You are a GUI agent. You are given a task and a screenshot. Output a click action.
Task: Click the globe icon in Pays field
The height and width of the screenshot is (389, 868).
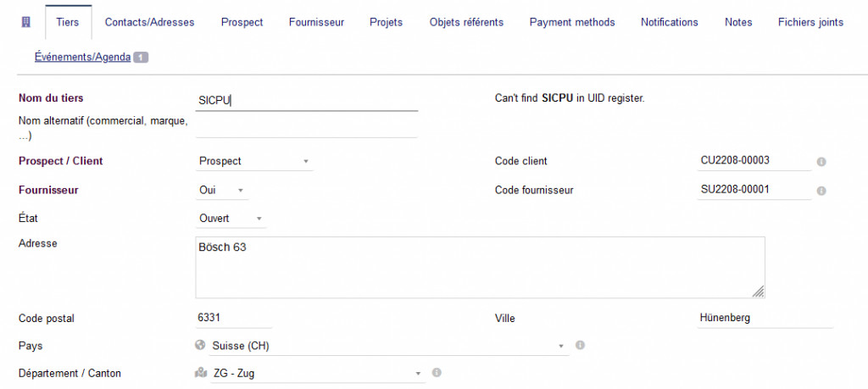click(x=200, y=346)
